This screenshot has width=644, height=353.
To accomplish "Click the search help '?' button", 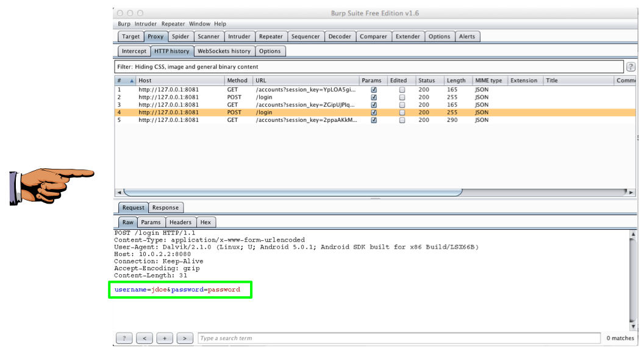I will [124, 338].
